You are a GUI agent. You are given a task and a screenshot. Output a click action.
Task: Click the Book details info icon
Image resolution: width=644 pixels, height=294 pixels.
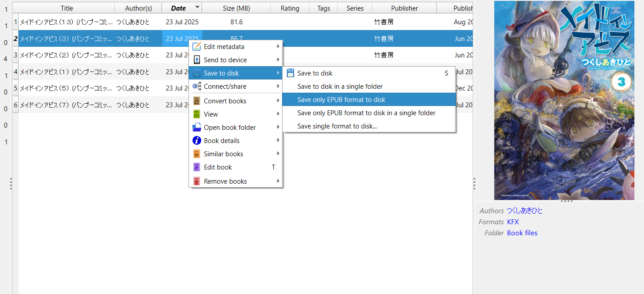coord(197,140)
